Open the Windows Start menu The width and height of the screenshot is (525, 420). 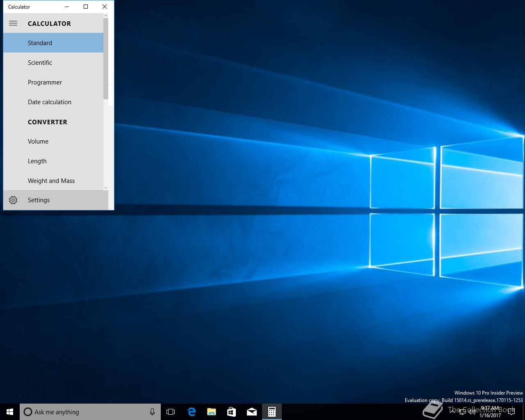(10, 412)
